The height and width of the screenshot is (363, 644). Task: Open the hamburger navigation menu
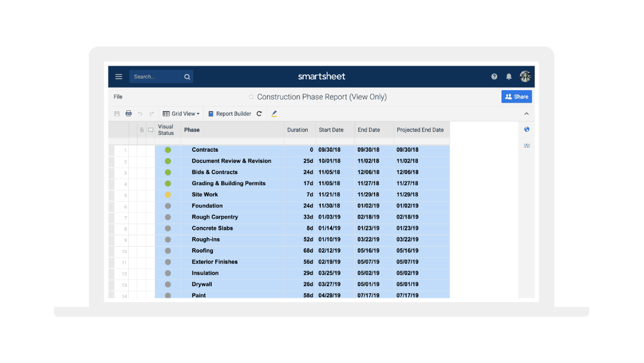point(119,76)
